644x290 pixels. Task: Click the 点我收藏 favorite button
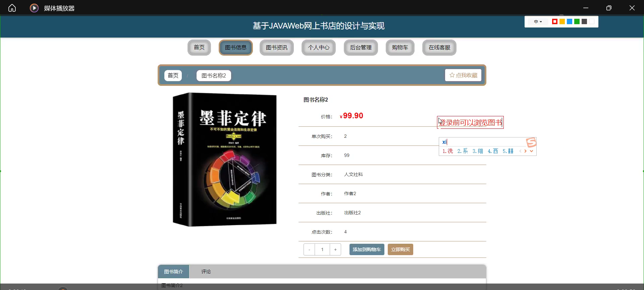[x=463, y=75]
